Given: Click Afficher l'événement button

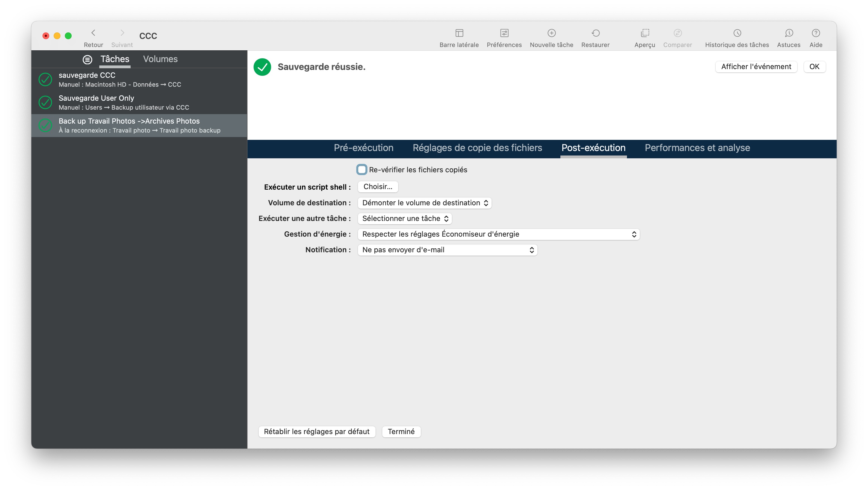Looking at the screenshot, I should (756, 67).
